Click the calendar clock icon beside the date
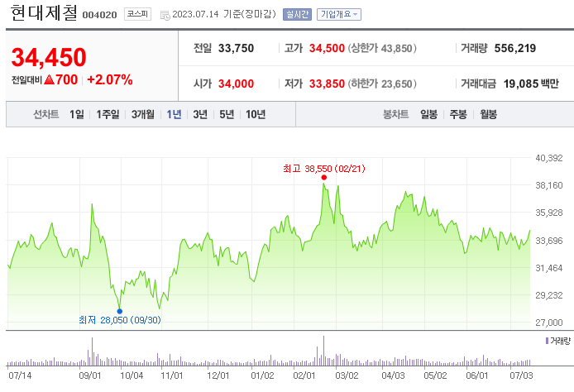574x392 pixels. 165,15
